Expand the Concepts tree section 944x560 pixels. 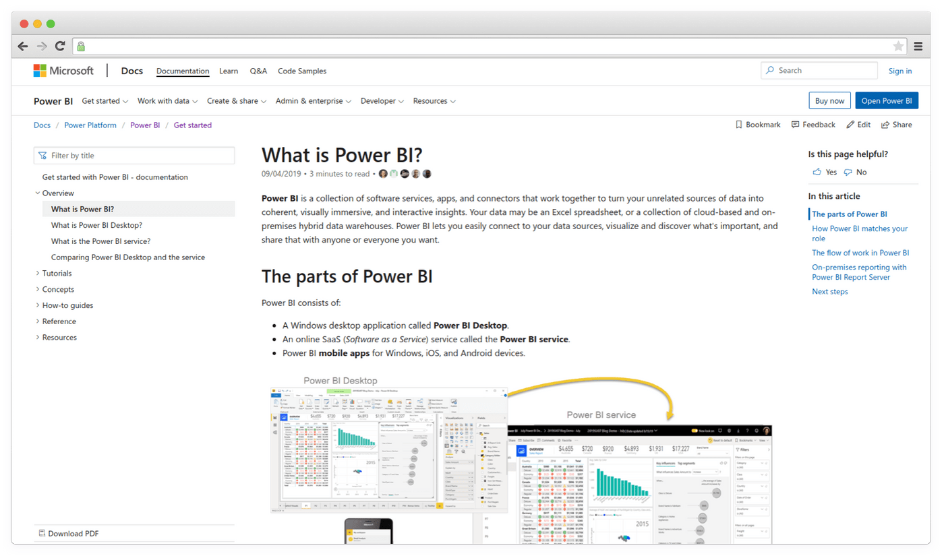38,290
